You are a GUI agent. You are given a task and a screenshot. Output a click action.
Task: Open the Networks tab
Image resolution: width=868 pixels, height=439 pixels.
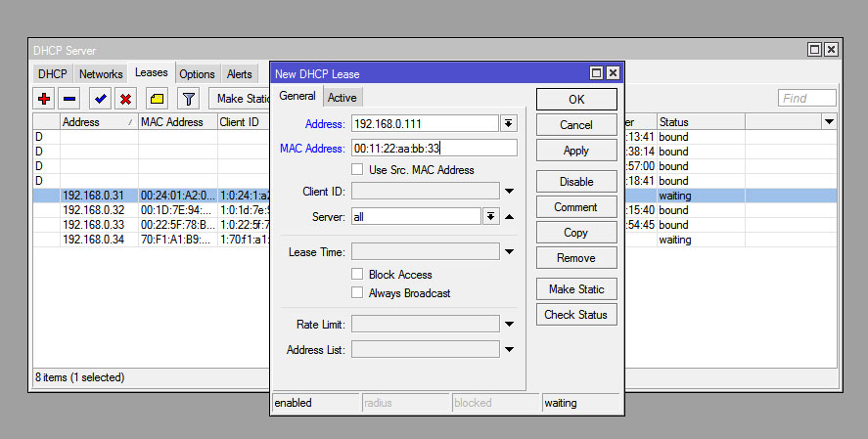coord(101,74)
